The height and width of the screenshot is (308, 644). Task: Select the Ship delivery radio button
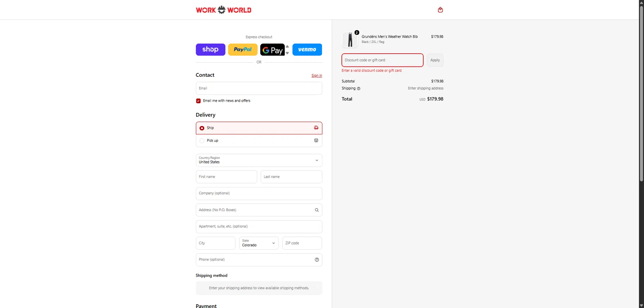coord(202,128)
